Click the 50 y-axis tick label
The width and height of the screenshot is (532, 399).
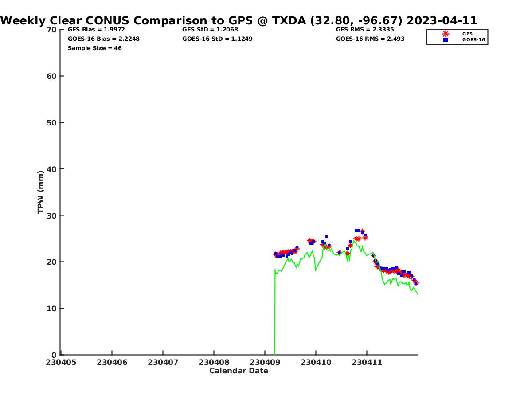tap(51, 123)
